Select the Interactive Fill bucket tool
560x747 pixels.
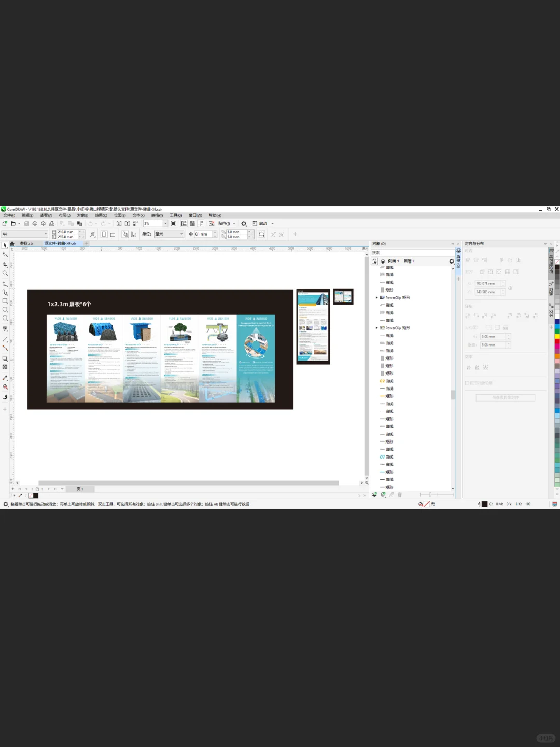tap(5, 386)
